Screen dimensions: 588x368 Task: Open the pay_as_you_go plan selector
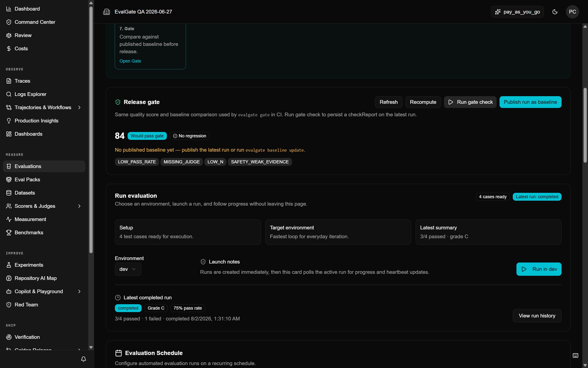click(x=517, y=12)
